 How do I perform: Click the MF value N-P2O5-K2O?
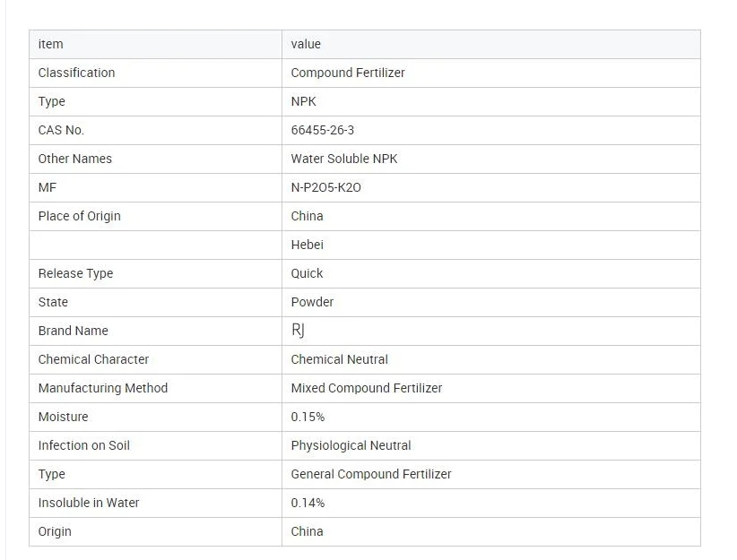point(326,187)
